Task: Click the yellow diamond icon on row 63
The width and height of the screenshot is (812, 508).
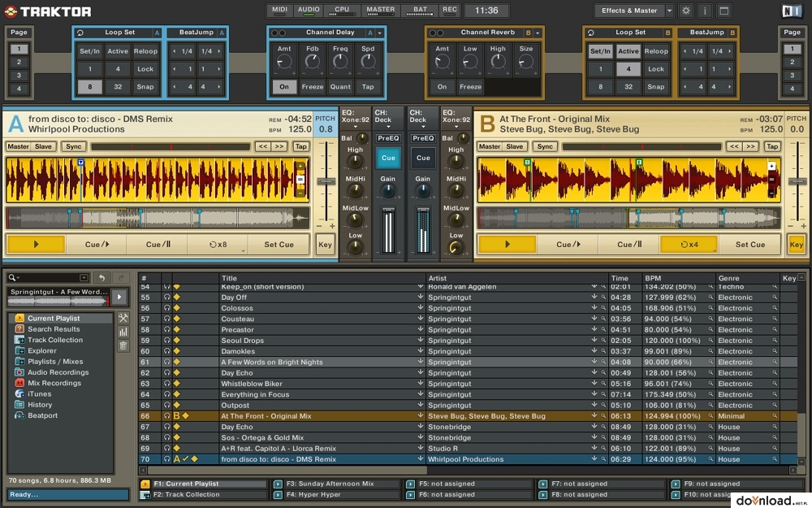Action: coord(176,384)
